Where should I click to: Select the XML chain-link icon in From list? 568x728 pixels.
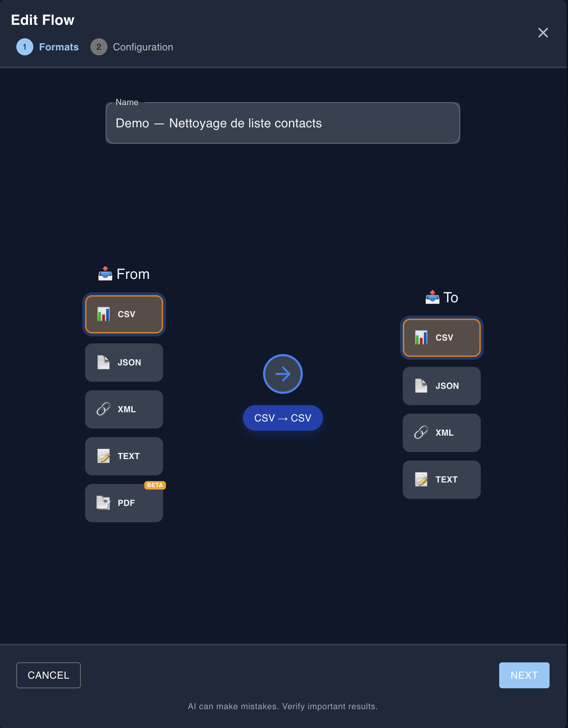coord(103,409)
